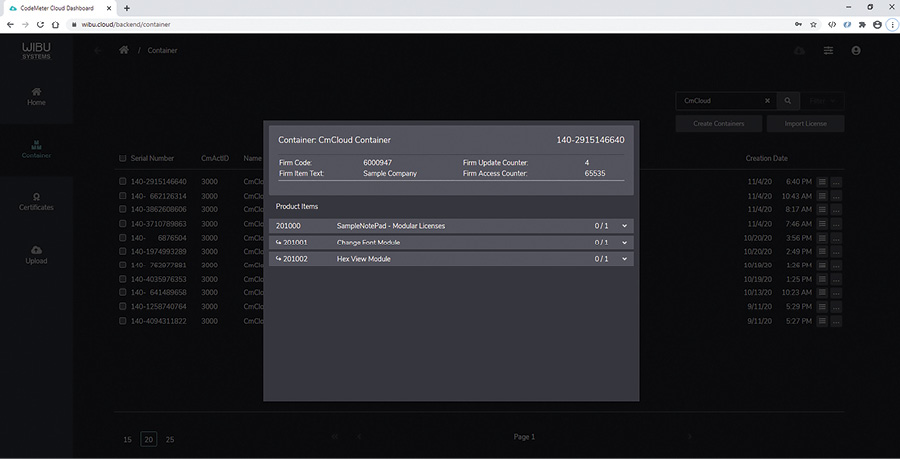Click the CmActID column header
The width and height of the screenshot is (900, 459).
215,158
